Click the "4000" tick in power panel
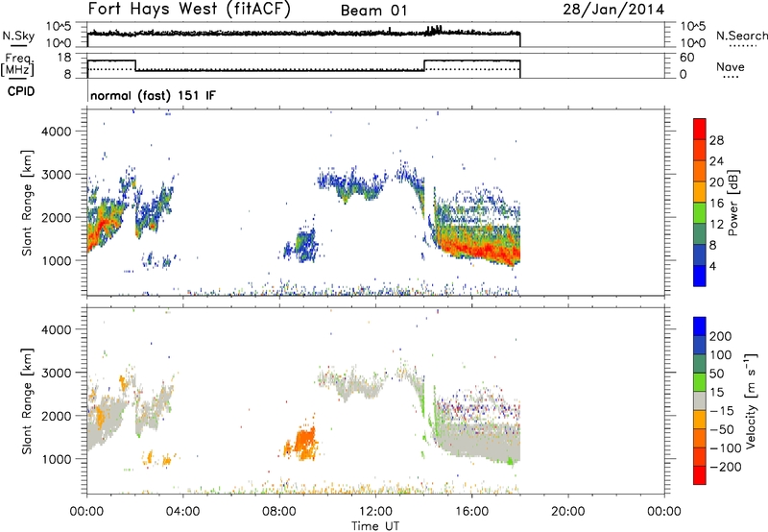768x532 pixels. click(x=56, y=132)
